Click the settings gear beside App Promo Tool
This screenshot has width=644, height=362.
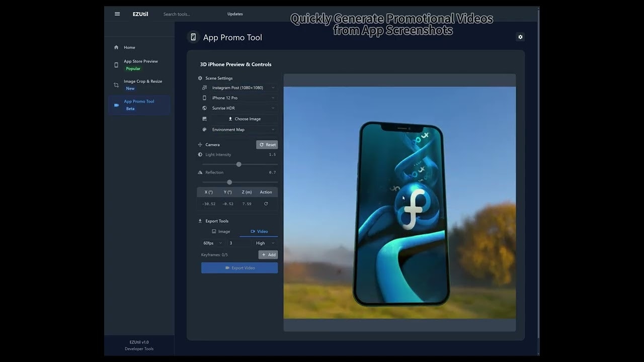(520, 37)
